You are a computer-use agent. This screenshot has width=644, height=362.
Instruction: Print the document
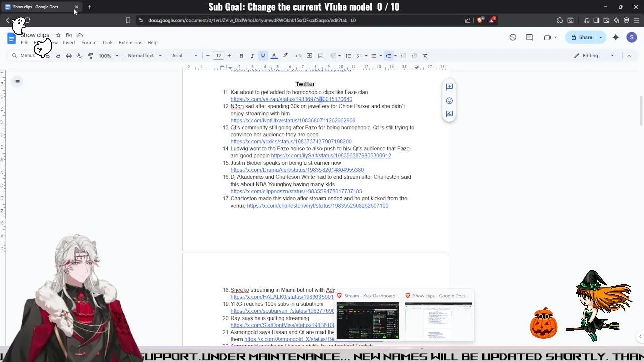(x=69, y=56)
